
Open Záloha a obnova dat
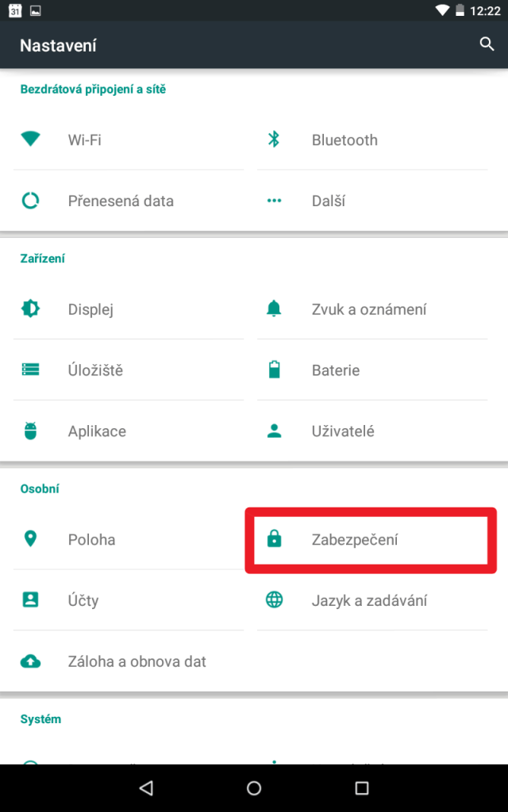(129, 661)
